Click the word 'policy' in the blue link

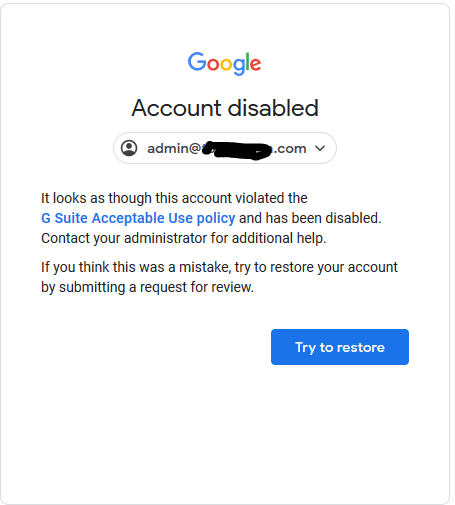tap(216, 219)
